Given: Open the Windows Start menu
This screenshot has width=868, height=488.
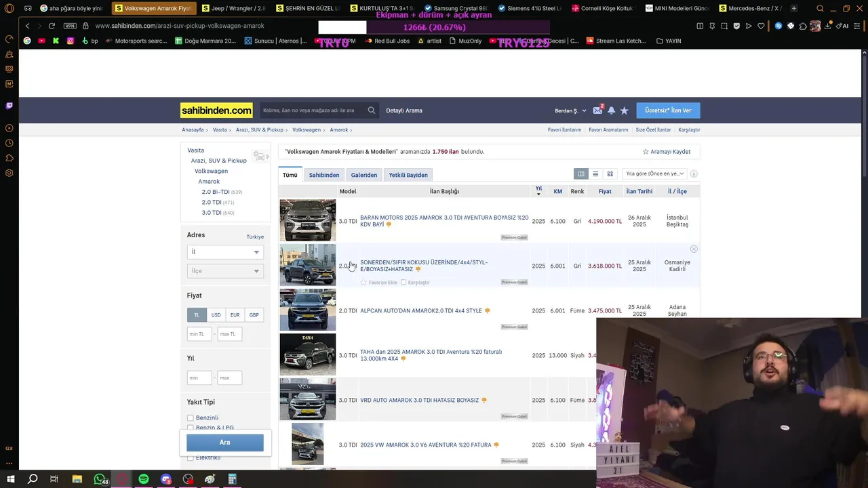Looking at the screenshot, I should tap(11, 479).
